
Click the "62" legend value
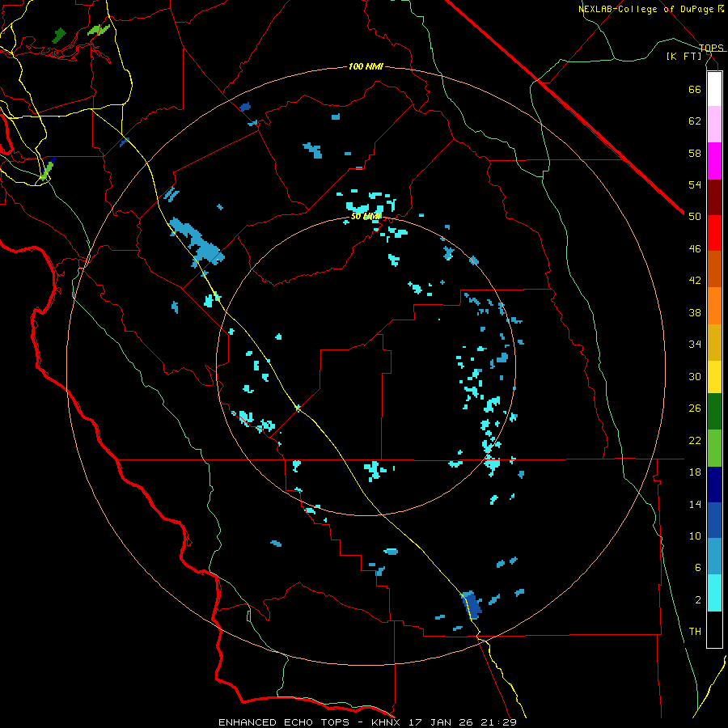click(x=695, y=121)
